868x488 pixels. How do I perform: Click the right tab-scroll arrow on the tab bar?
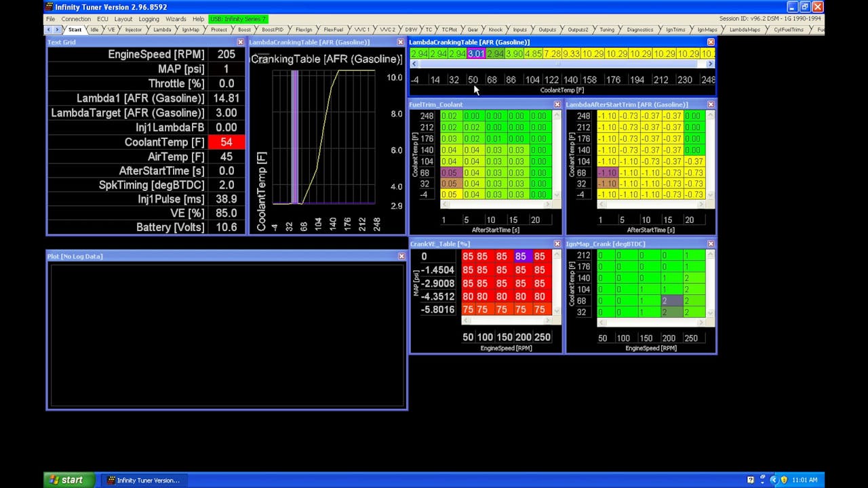(x=58, y=30)
